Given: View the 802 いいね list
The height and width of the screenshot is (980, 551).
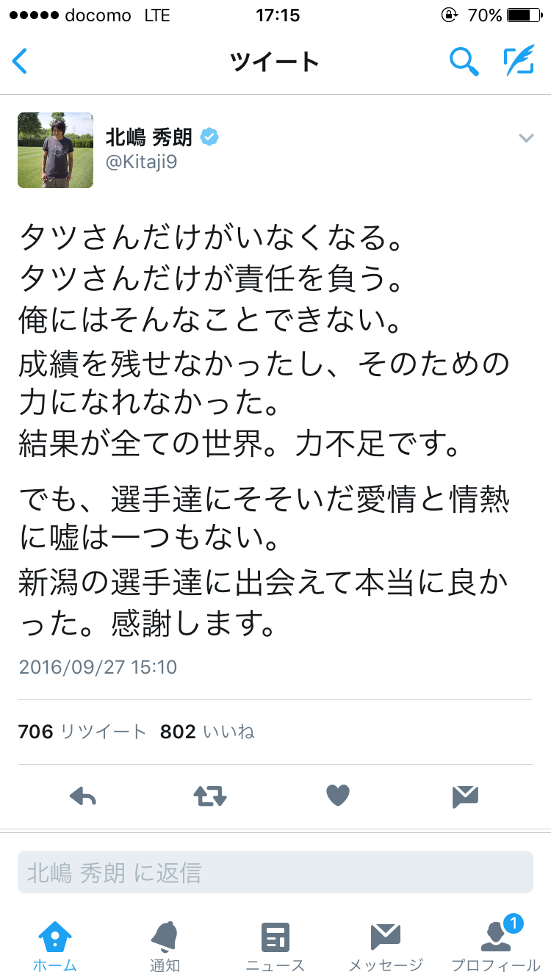Looking at the screenshot, I should [207, 732].
